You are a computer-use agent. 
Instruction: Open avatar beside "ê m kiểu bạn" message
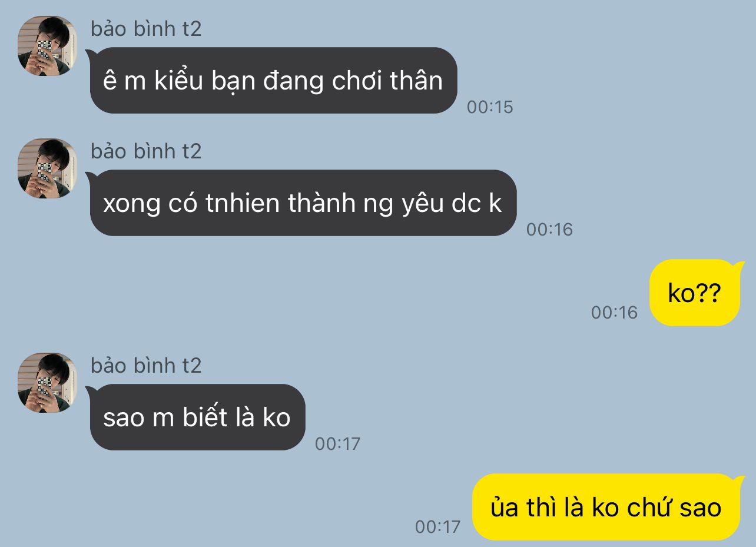[x=47, y=46]
